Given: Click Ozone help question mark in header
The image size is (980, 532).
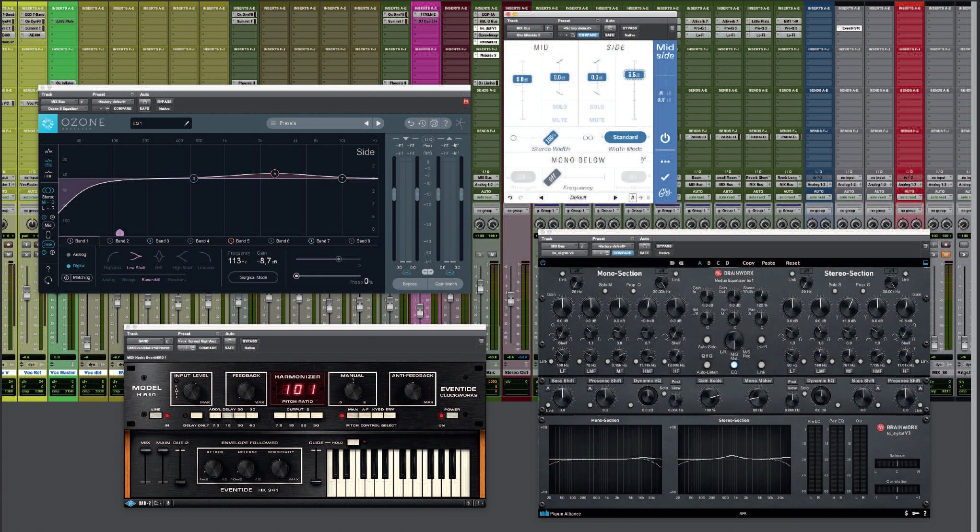Looking at the screenshot, I should click(x=446, y=123).
